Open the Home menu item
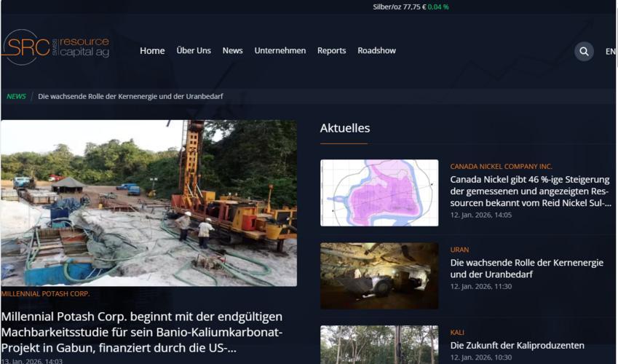 click(152, 50)
